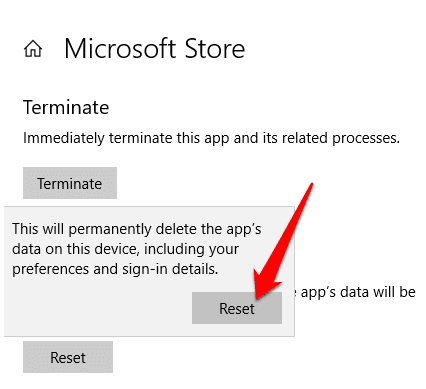426x389 pixels.
Task: Select the Microsoft Store page title
Action: 155,49
